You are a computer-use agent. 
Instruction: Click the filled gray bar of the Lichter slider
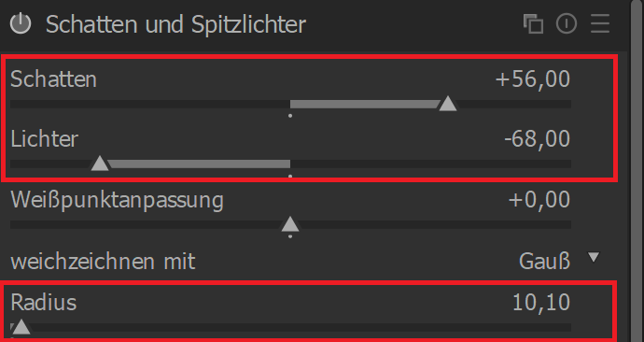coord(199,164)
